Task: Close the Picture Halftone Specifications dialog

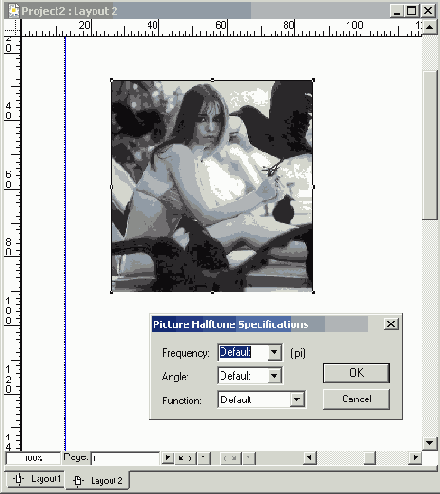Action: tap(391, 324)
